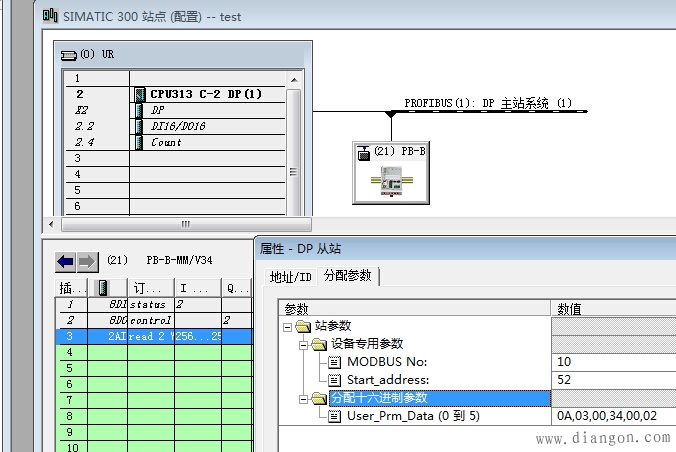Select the 设备专用参数 tree label
The height and width of the screenshot is (452, 676).
(367, 344)
